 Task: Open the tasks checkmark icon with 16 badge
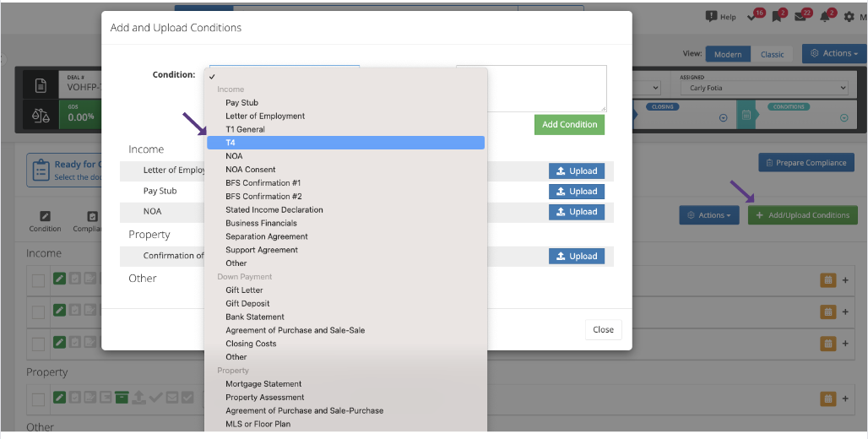coord(753,16)
